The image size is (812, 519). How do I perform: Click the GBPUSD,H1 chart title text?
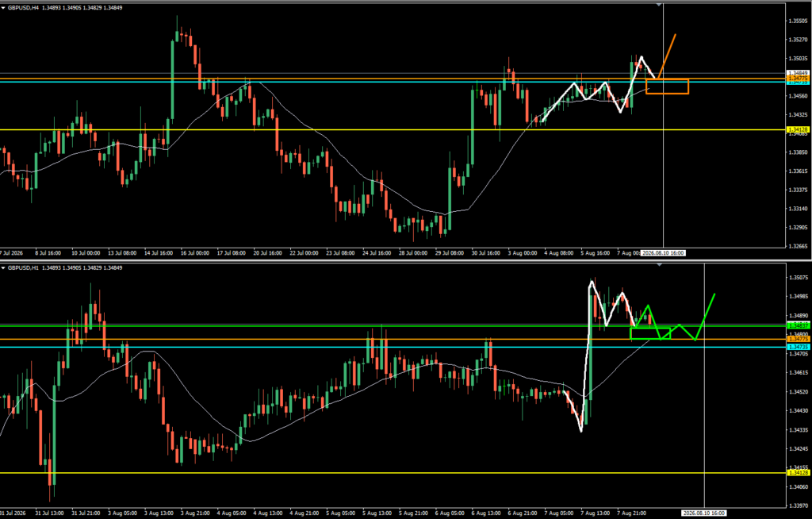point(23,268)
